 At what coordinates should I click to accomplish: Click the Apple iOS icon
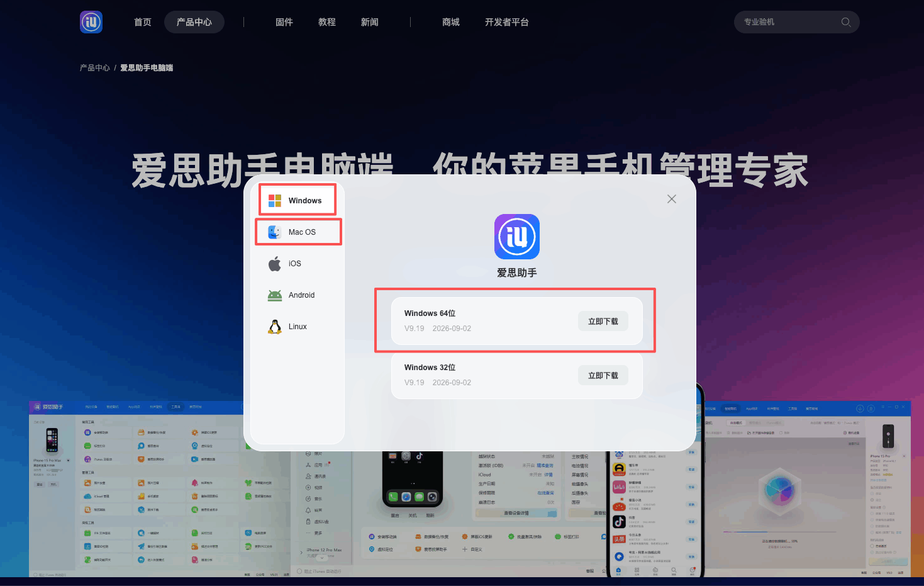pos(275,264)
